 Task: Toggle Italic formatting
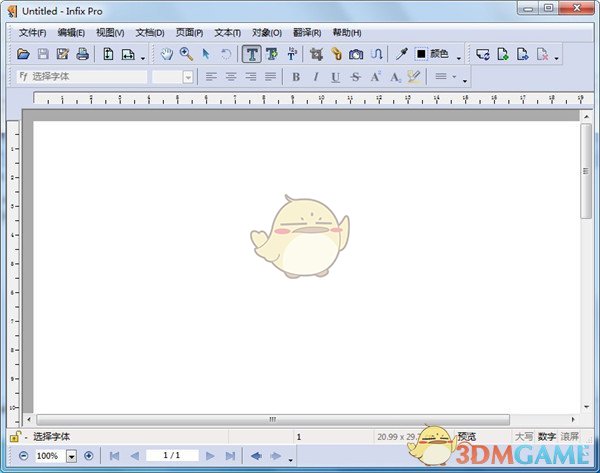click(x=316, y=77)
